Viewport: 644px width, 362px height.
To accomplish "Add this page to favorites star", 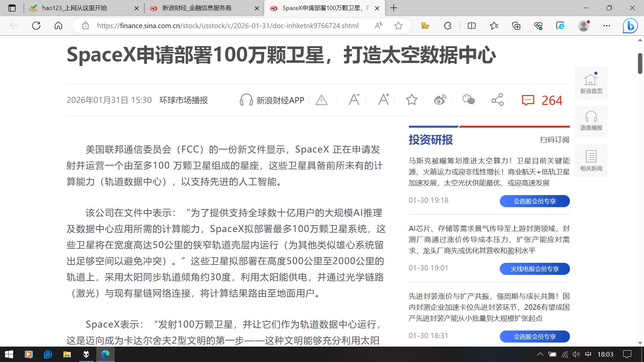I will (x=398, y=26).
